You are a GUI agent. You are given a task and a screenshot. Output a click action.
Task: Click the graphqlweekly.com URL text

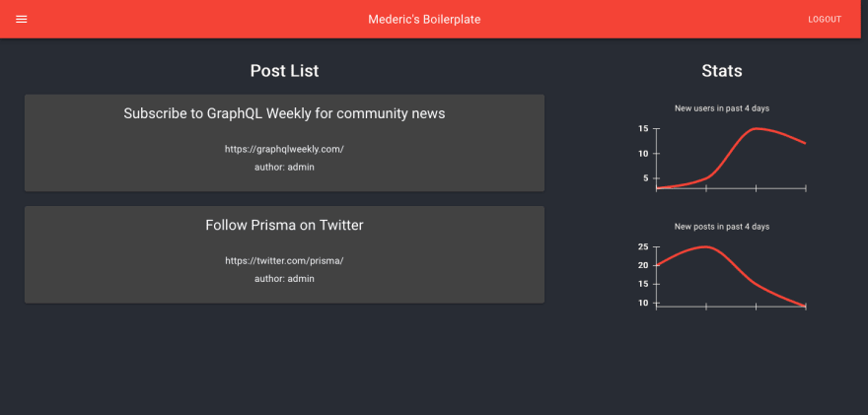[284, 149]
